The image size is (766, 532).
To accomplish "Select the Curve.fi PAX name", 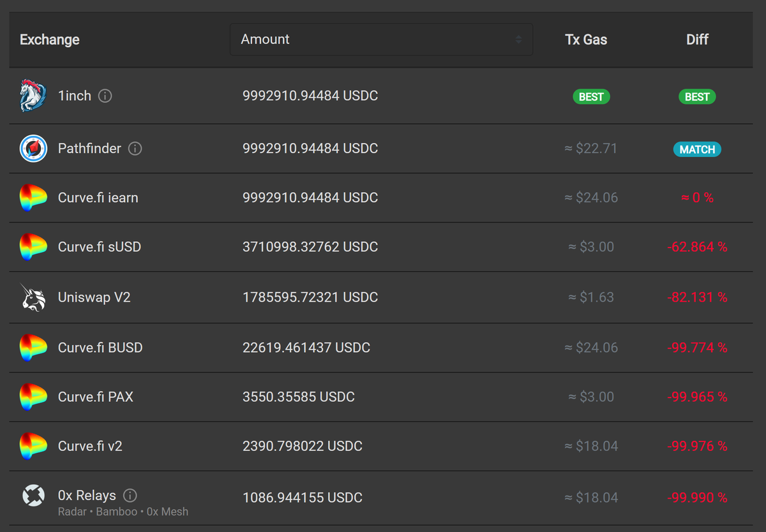I will point(96,397).
